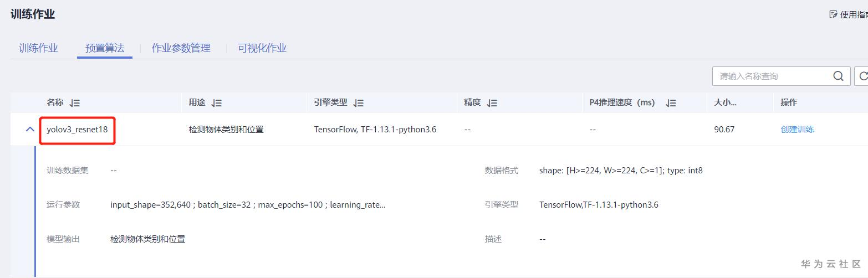Sort by P4推理速度 column icon
The height and width of the screenshot is (278, 868).
coord(671,102)
